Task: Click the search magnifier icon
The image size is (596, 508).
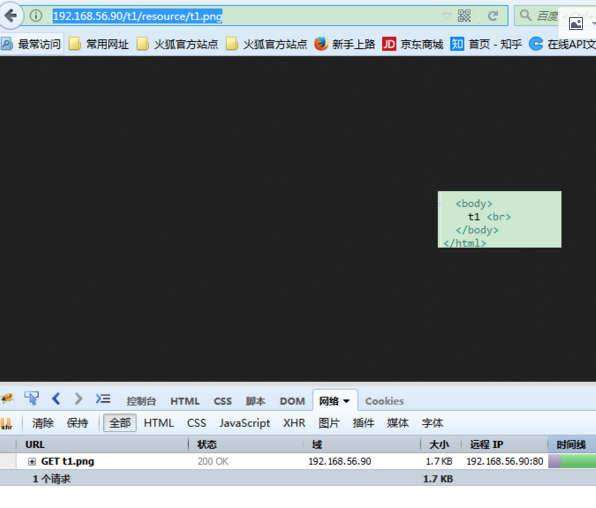Action: (x=525, y=15)
